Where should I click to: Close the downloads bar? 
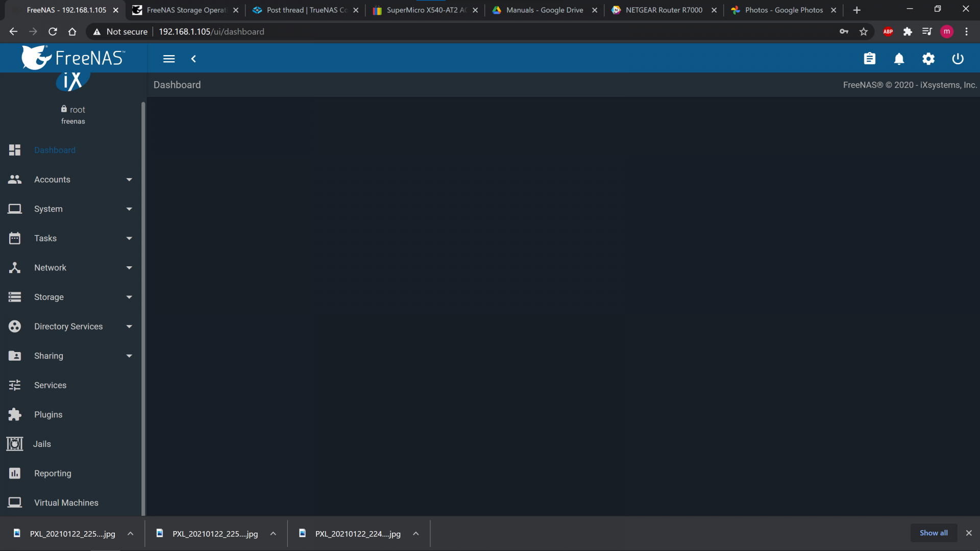coord(969,533)
